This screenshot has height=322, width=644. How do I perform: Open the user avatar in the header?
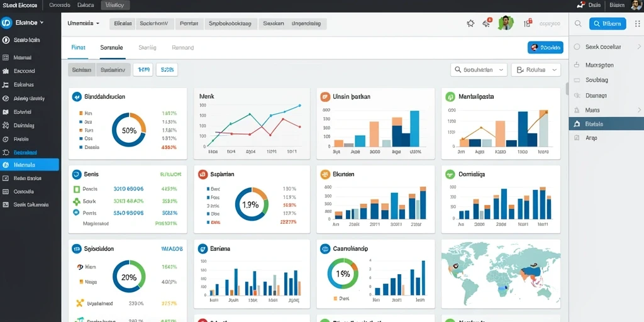point(506,23)
